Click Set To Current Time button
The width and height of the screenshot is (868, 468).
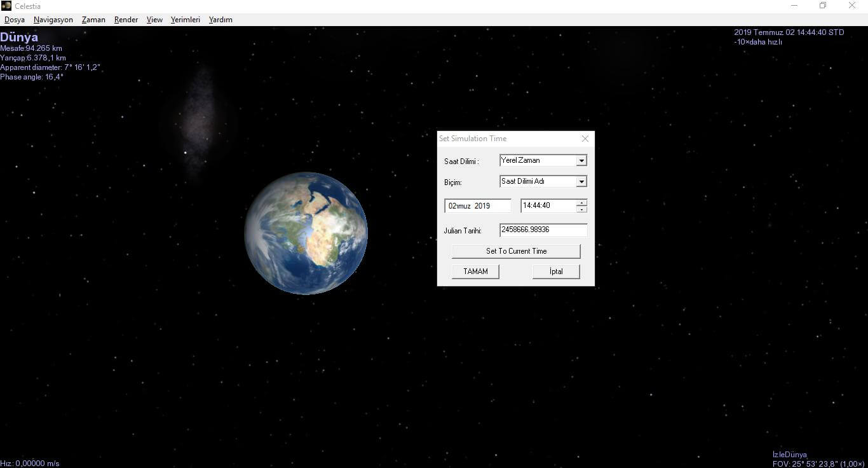(516, 251)
